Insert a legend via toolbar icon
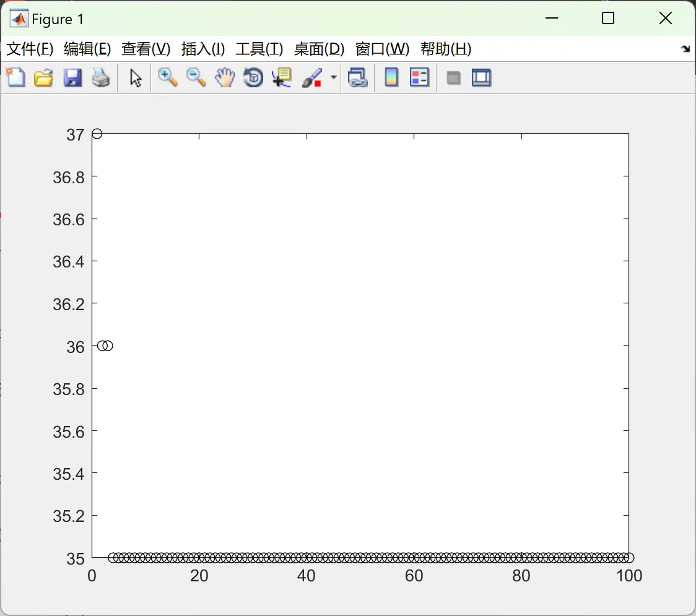The width and height of the screenshot is (696, 616). [x=420, y=77]
